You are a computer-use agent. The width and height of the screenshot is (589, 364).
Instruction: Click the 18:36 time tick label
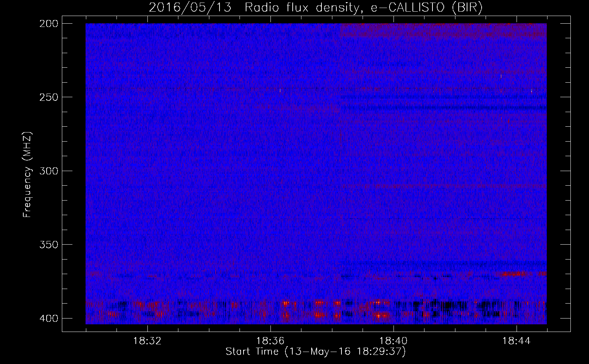pos(270,341)
